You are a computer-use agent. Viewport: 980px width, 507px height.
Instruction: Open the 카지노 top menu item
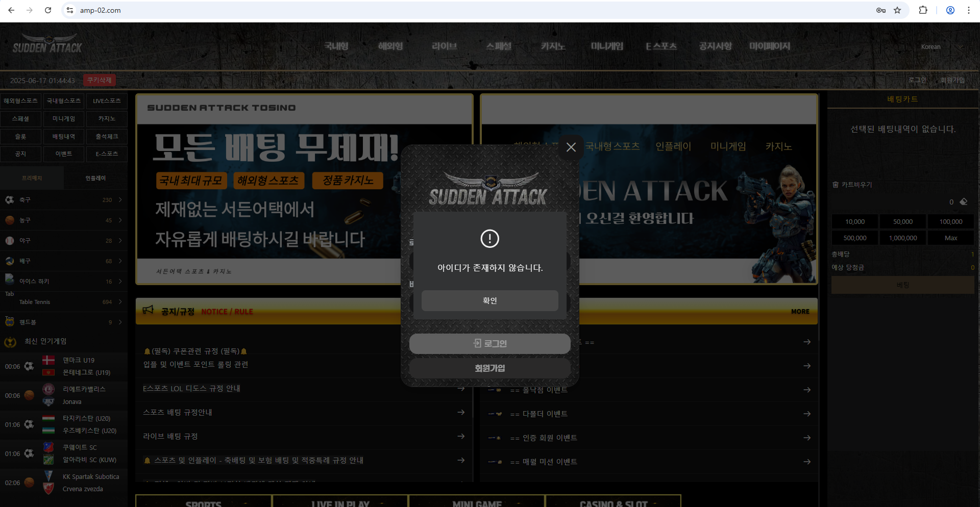click(553, 46)
